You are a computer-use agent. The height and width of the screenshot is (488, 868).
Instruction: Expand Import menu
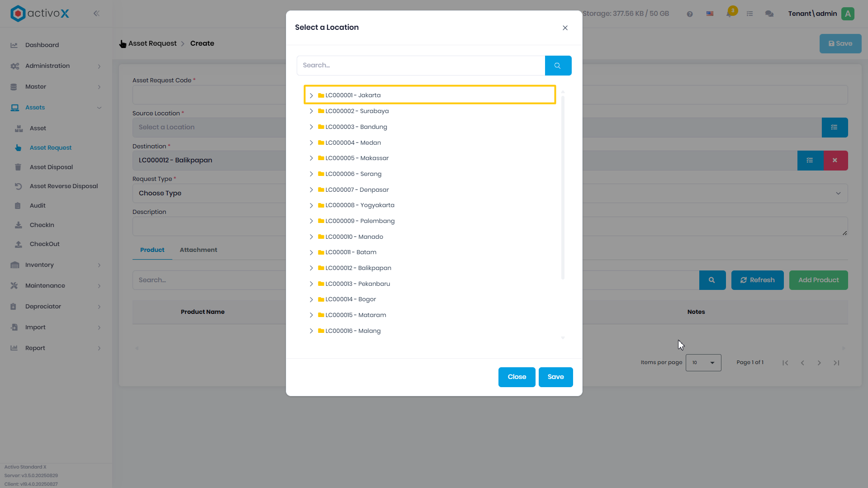coord(56,327)
